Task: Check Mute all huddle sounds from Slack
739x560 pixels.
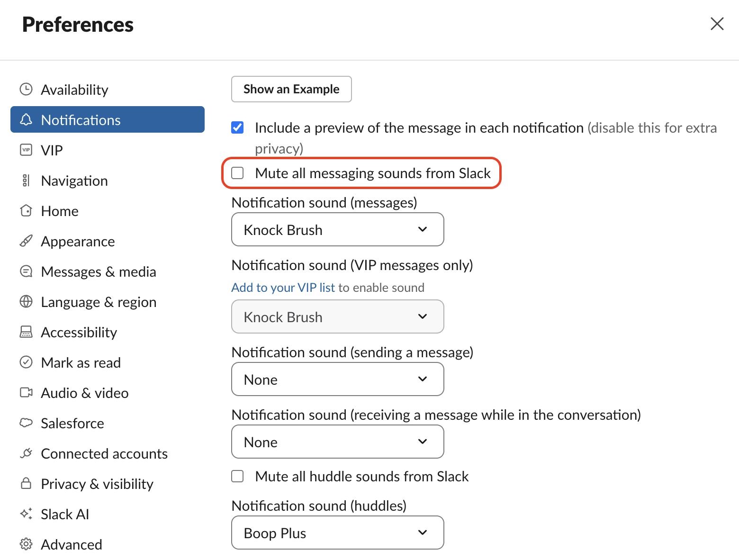Action: 237,476
